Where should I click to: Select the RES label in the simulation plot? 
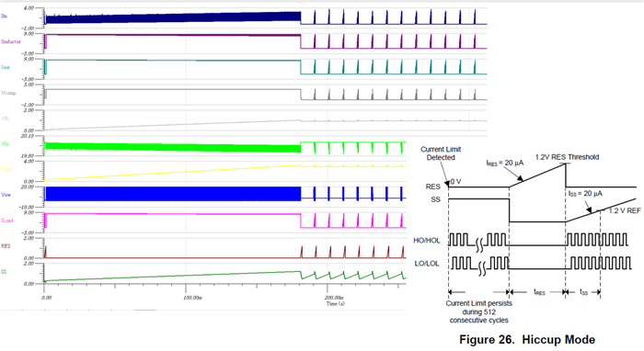coord(6,246)
